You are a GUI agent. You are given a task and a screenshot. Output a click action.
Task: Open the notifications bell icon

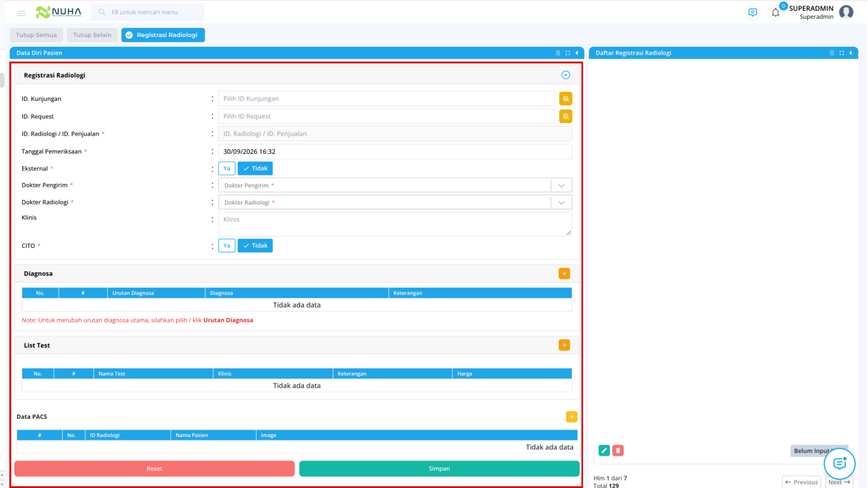[775, 12]
